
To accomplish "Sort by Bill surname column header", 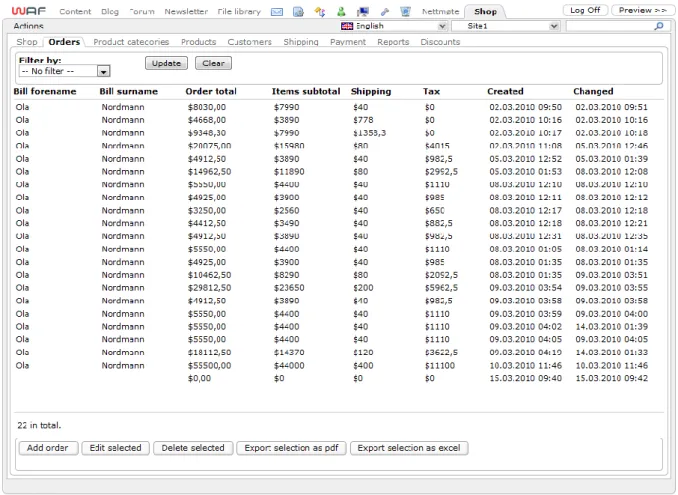I will point(129,91).
